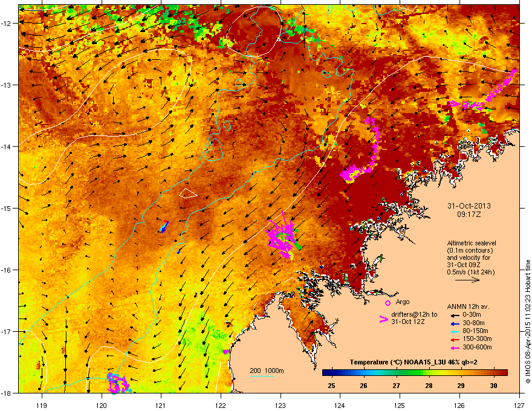Click the cyan isobath line under '200 1000m'

tap(262, 376)
